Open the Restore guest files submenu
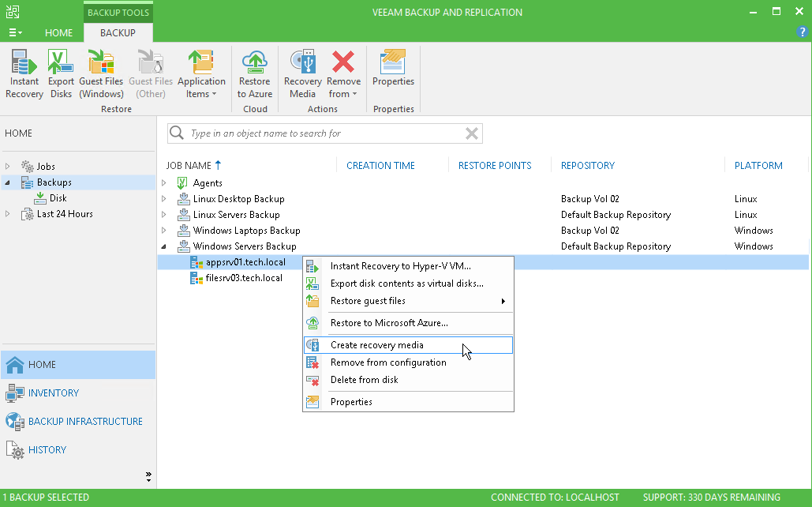 [x=408, y=301]
